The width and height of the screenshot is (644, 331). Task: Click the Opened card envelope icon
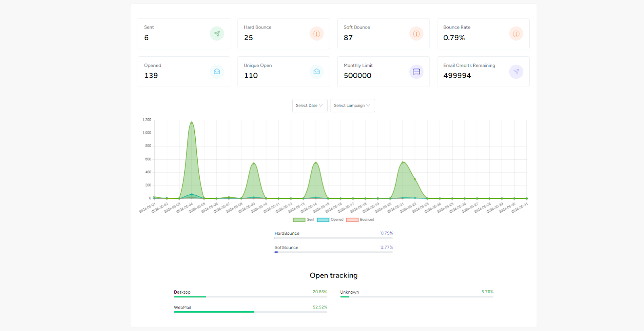(217, 72)
